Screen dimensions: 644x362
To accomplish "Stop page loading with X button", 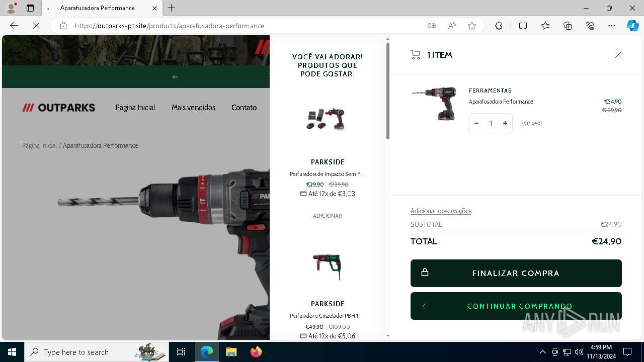I will coord(36,26).
